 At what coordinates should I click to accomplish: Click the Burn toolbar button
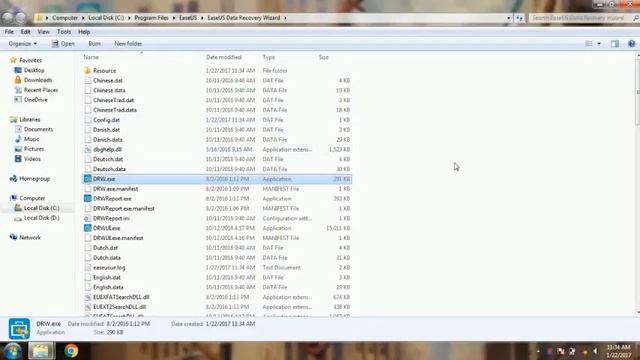[94, 44]
